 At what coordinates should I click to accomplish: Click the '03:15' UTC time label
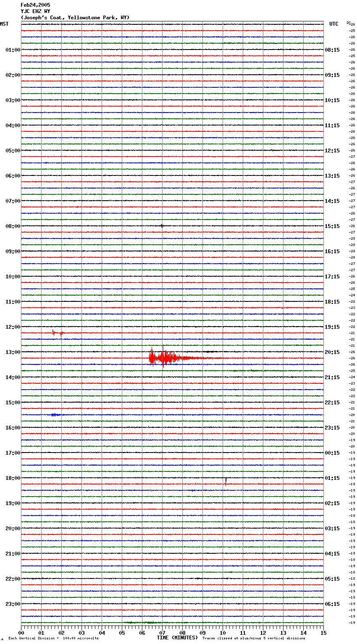tap(332, 529)
